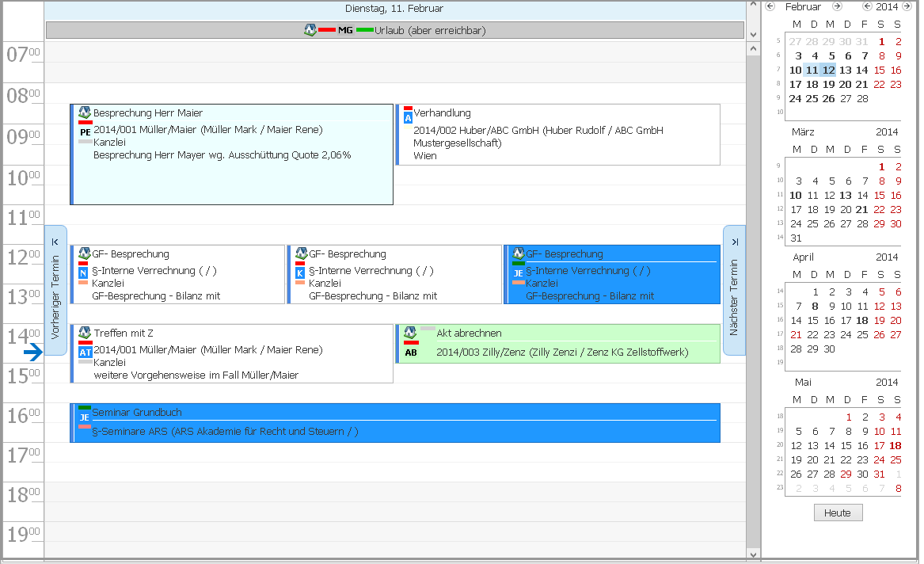Select February 12 in mini calendar
The image size is (924, 564).
tap(828, 70)
